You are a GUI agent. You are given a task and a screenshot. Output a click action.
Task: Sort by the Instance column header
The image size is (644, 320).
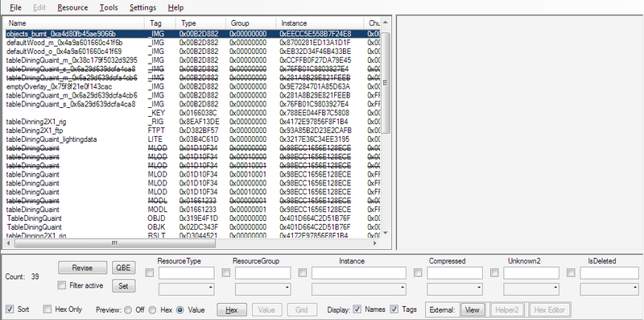(x=320, y=23)
